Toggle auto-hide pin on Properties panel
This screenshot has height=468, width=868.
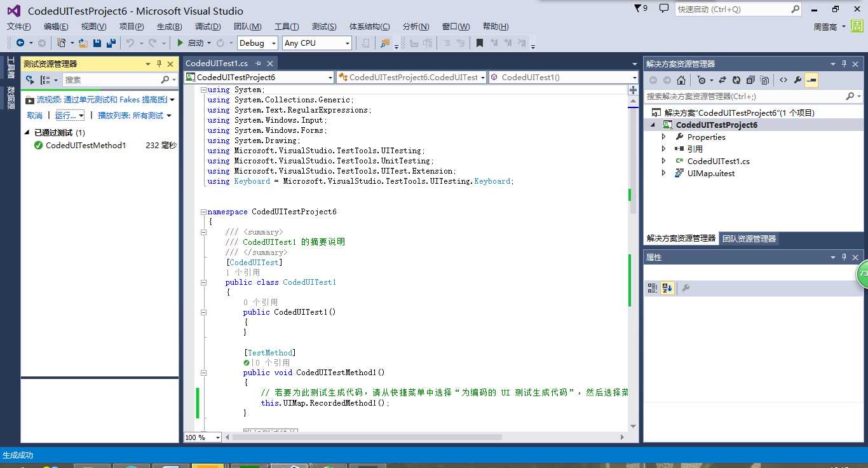tap(844, 257)
